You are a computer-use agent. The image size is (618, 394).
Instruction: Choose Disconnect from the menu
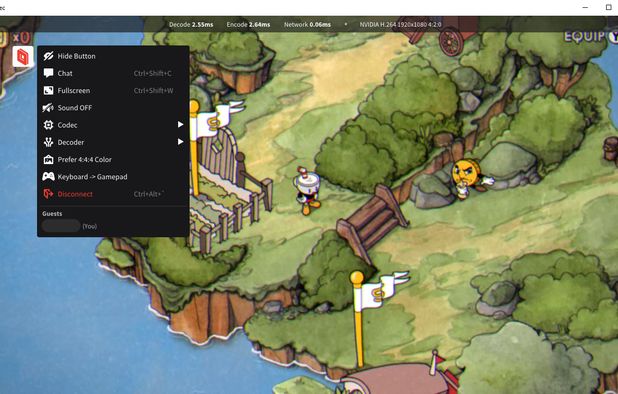point(113,194)
